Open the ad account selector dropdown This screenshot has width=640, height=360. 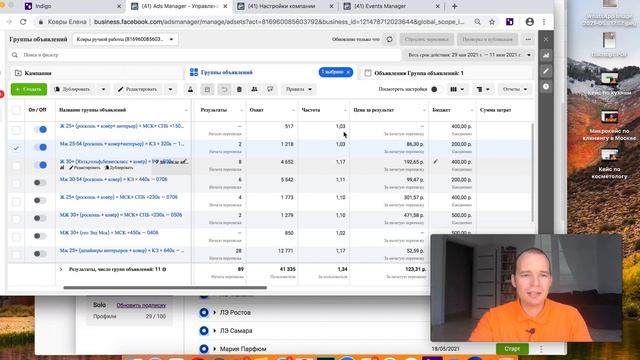click(125, 39)
